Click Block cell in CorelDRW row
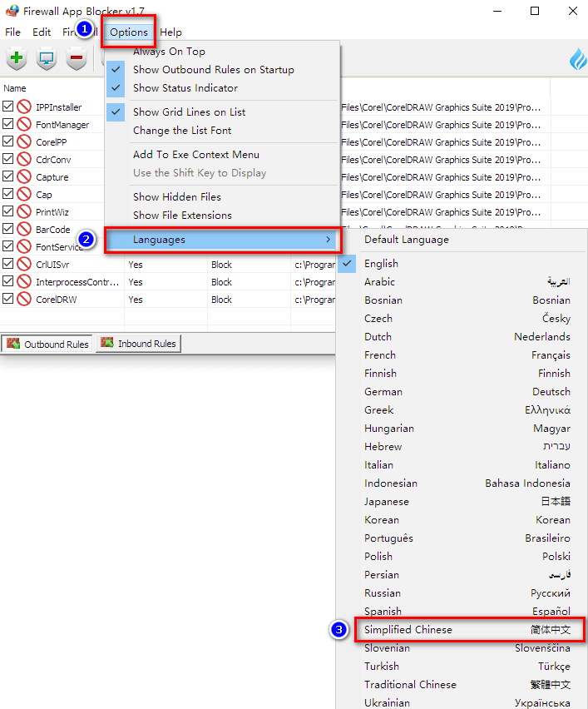Image resolution: width=588 pixels, height=709 pixels. click(x=221, y=300)
